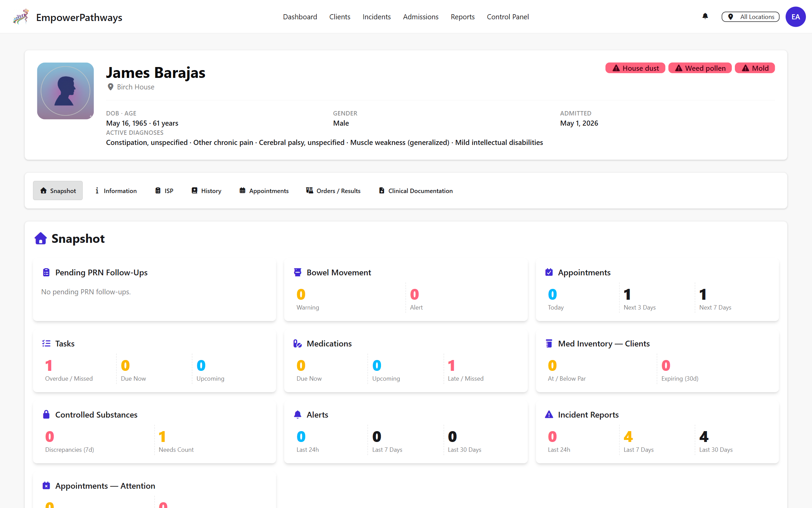Screen dimensions: 812x508
Task: Switch to the Orders / Results tab
Action: pos(333,191)
